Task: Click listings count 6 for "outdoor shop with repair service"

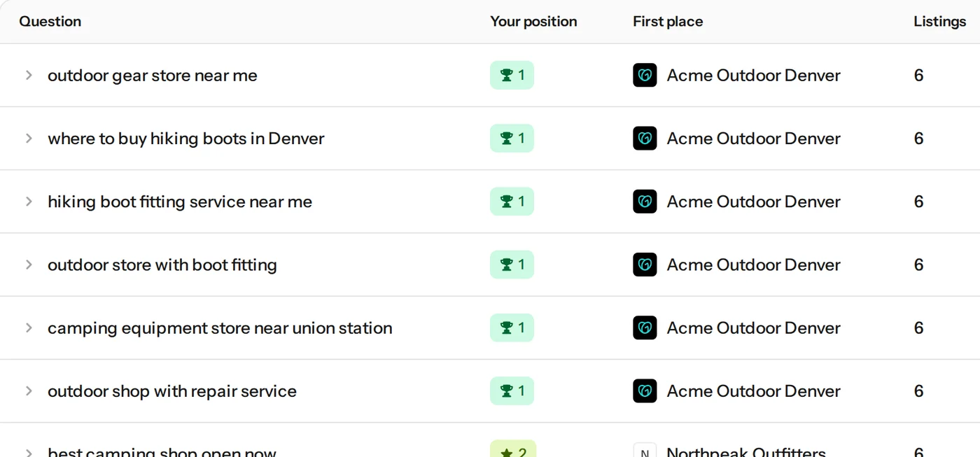Action: [919, 391]
